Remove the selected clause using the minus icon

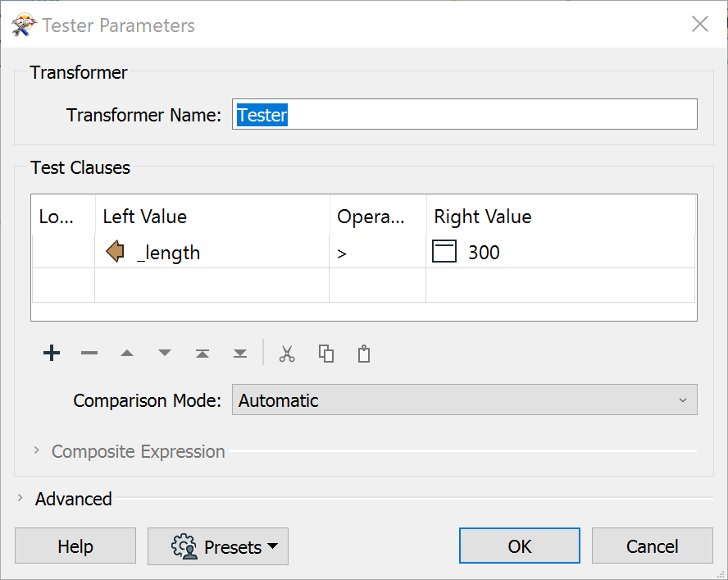(x=89, y=353)
